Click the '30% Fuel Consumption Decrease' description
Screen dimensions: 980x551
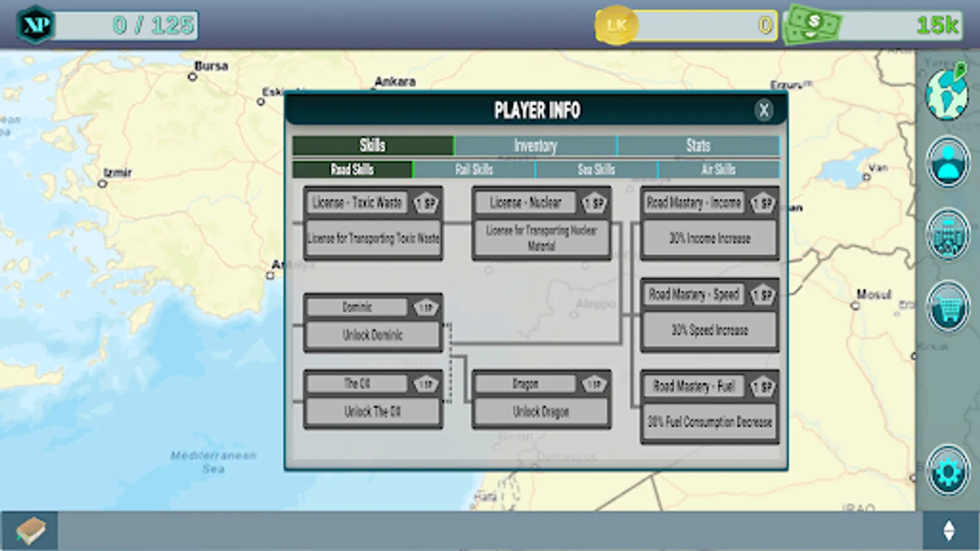(x=710, y=422)
